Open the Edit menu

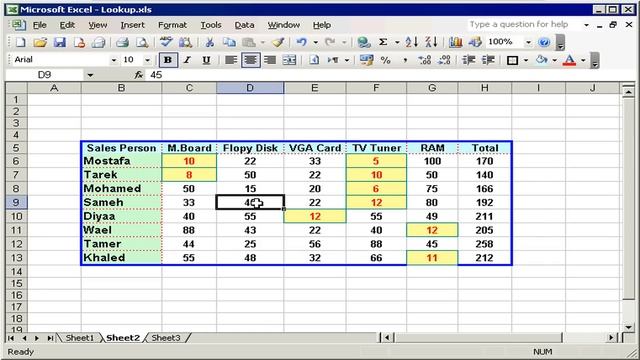[67, 25]
